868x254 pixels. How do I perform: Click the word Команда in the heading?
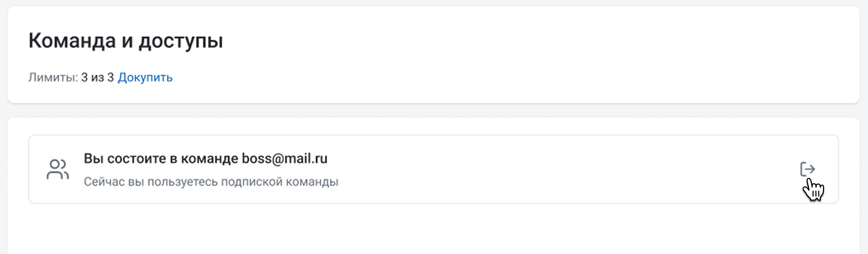(x=72, y=41)
